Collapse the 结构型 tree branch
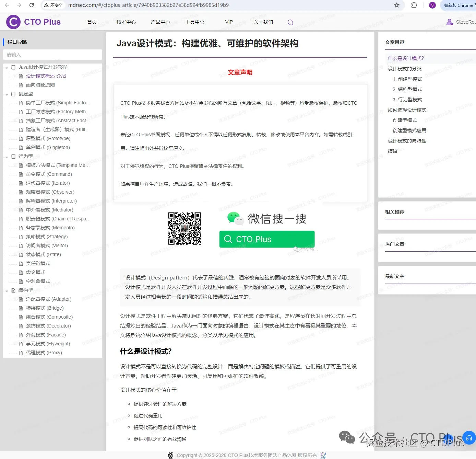Screen dimensions: 476x459 tap(7, 290)
